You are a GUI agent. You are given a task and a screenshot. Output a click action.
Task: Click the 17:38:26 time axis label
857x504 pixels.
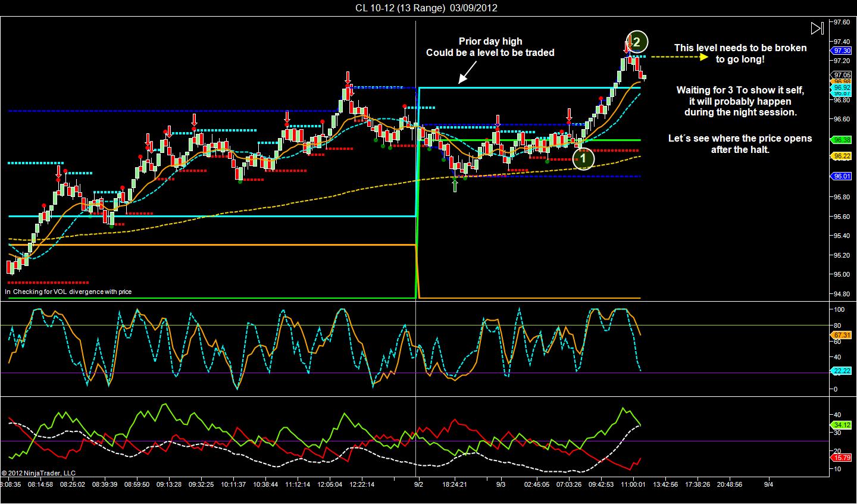pos(698,484)
